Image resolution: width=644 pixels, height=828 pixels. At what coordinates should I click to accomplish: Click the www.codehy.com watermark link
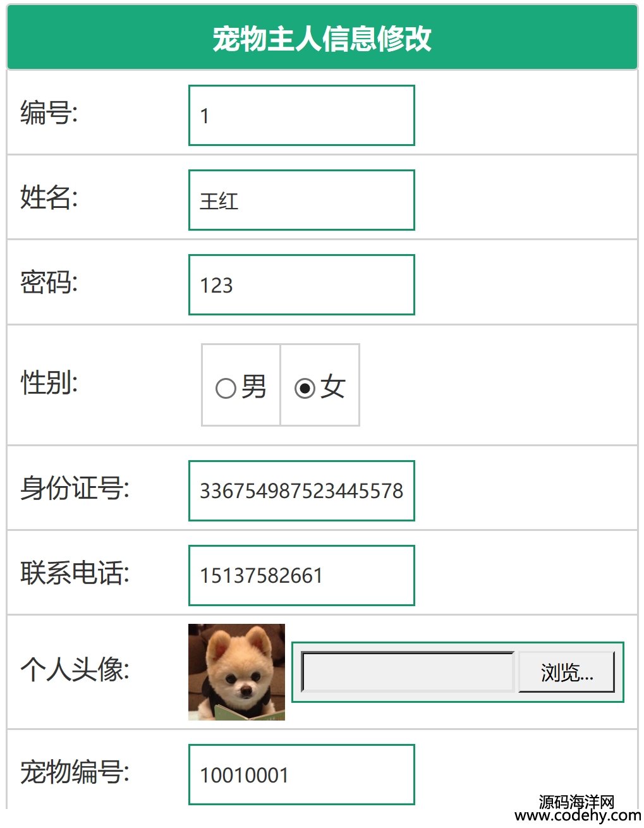(x=578, y=817)
